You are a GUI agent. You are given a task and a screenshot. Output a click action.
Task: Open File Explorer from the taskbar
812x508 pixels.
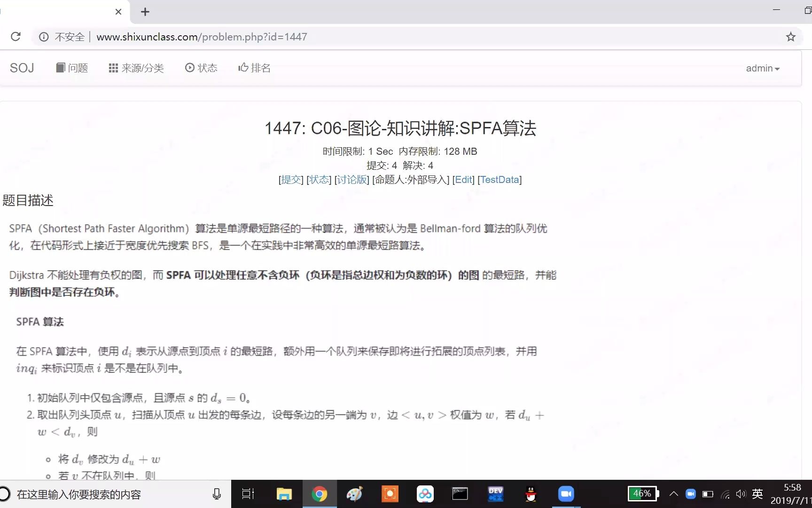(x=284, y=494)
